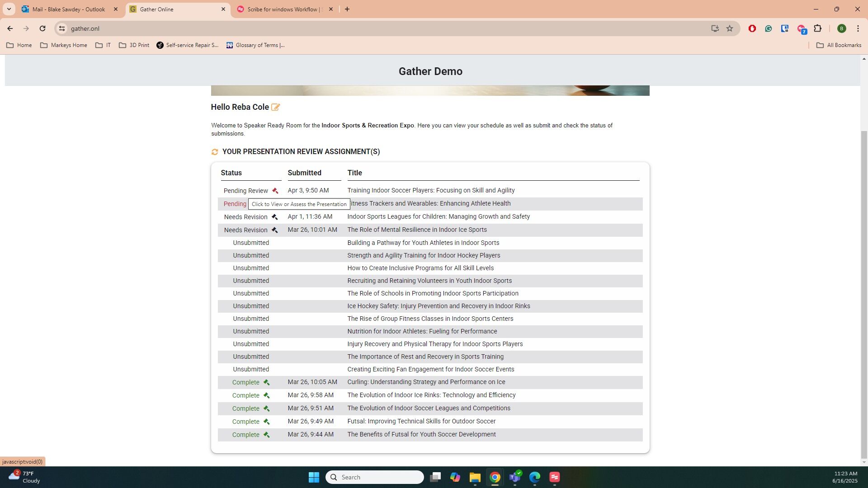This screenshot has width=868, height=488.
Task: Click the Complete status link for the Futsal Outdoor Soccer row
Action: pos(245,422)
